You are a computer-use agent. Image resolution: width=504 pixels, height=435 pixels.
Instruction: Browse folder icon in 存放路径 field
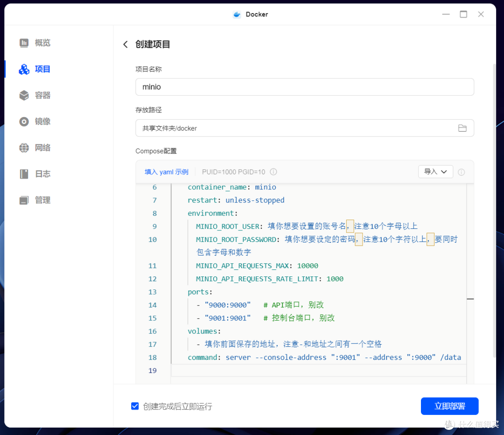462,128
